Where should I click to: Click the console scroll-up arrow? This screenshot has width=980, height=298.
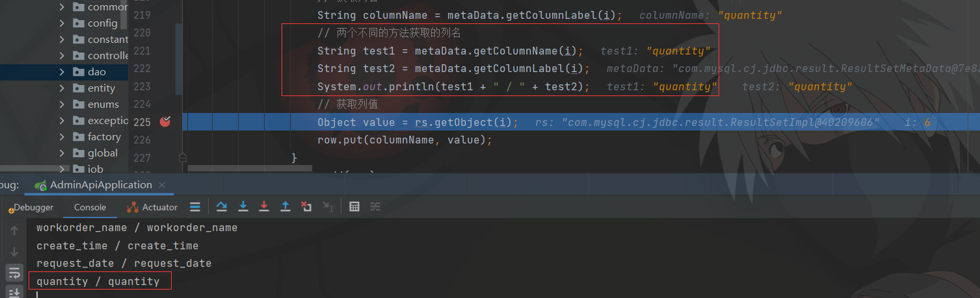pyautogui.click(x=14, y=230)
